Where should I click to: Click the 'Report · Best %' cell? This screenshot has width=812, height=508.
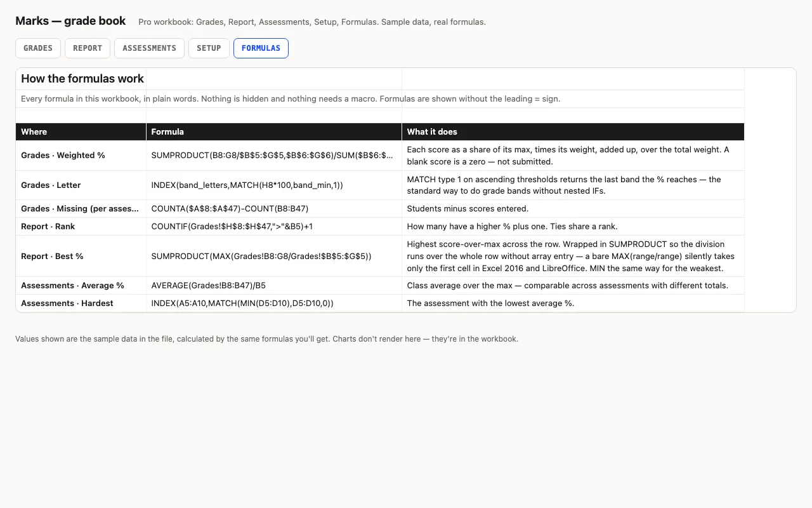(x=81, y=256)
